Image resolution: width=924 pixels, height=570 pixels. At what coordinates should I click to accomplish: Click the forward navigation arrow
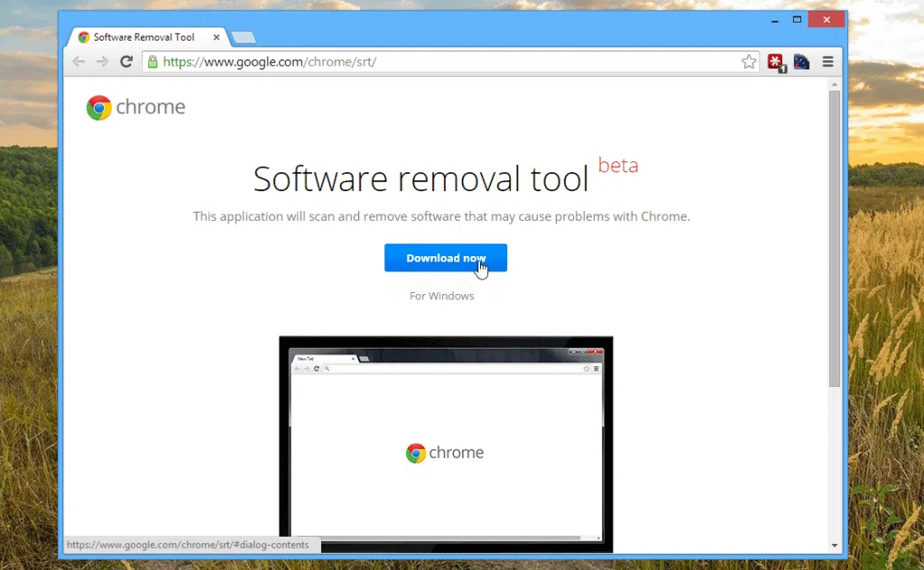click(x=102, y=61)
